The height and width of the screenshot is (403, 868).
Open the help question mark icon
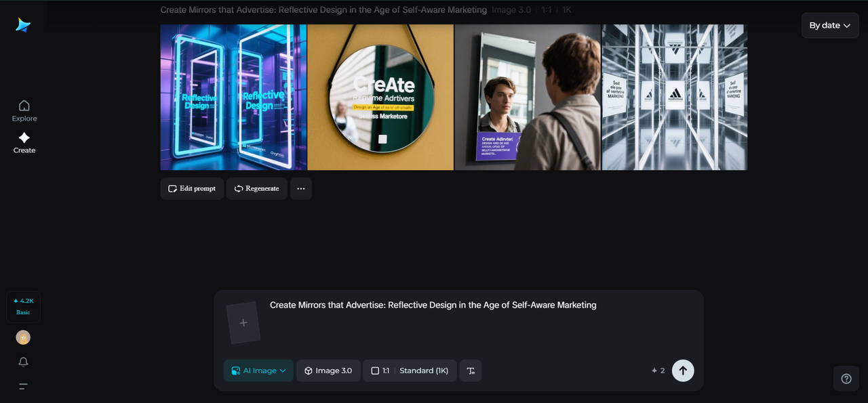click(846, 379)
